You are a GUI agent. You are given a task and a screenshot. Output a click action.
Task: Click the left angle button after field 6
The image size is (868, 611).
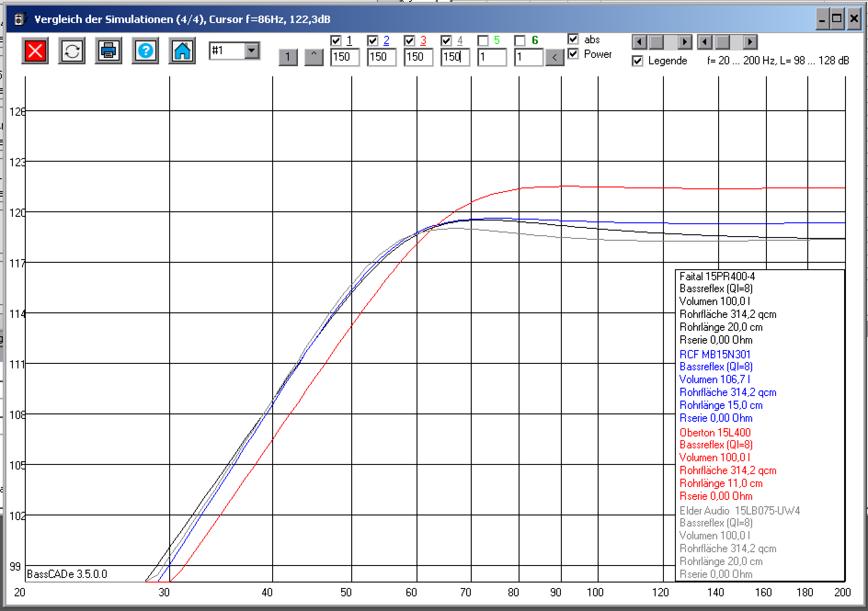click(555, 57)
